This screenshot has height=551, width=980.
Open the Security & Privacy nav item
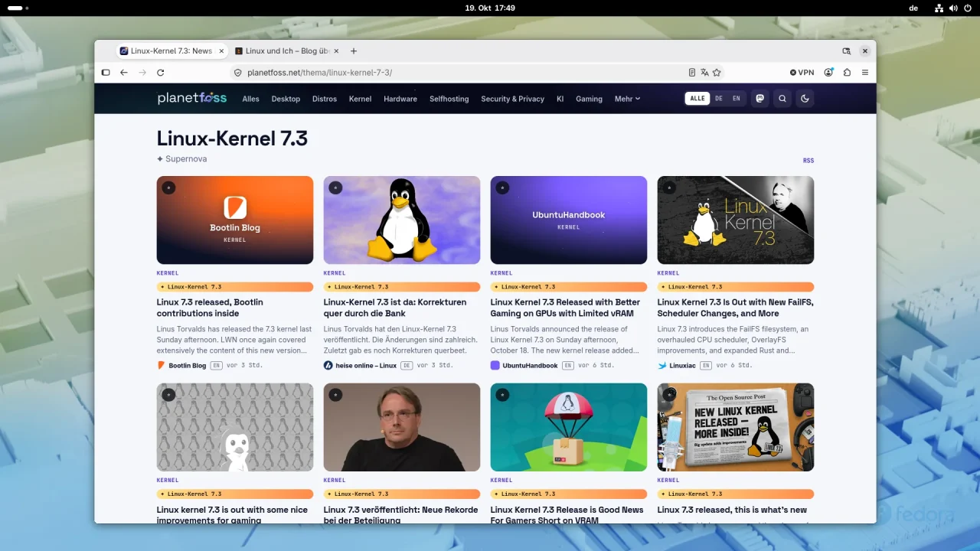[512, 99]
